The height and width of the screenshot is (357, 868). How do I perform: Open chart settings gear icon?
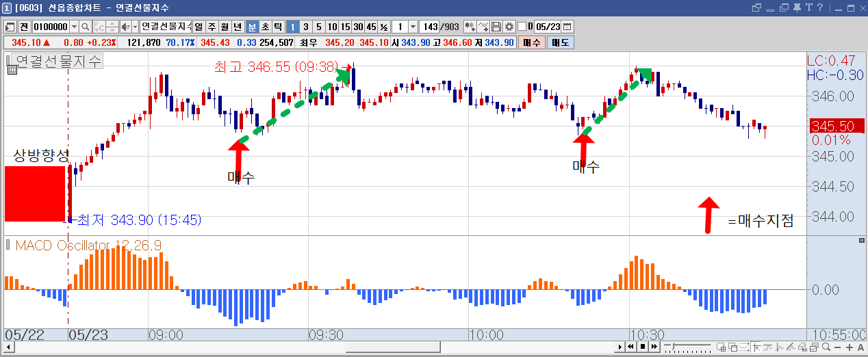pos(509,27)
